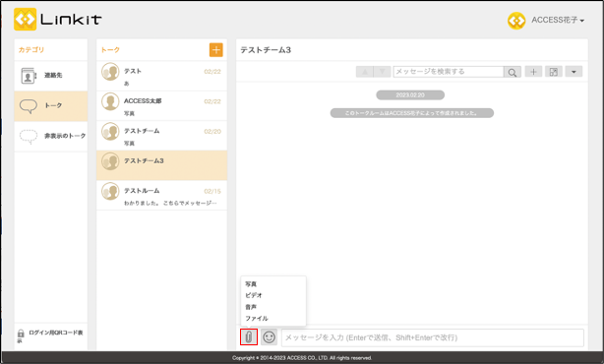Select the トーク category in sidebar
This screenshot has height=364, width=604.
(51, 106)
